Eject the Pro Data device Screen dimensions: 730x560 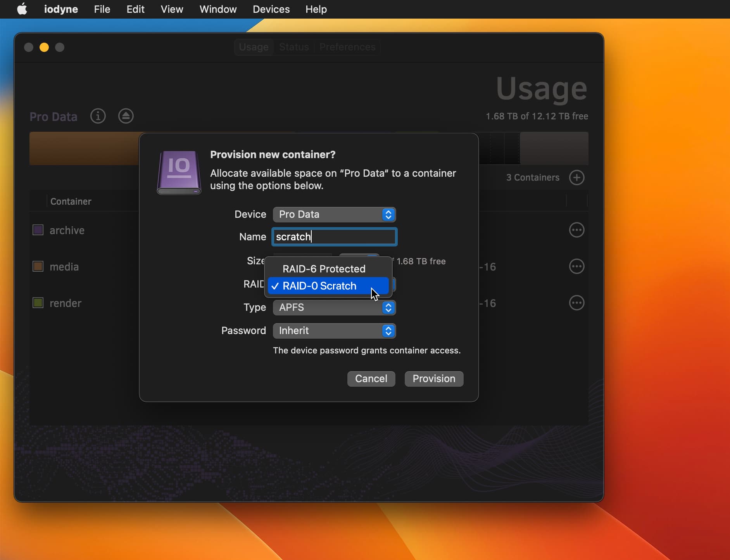[126, 116]
